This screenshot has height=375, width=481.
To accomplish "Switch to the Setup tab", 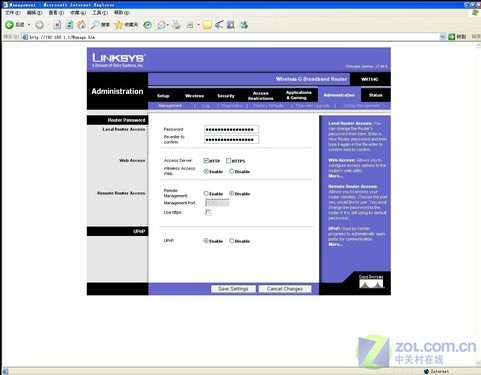I will pos(163,96).
